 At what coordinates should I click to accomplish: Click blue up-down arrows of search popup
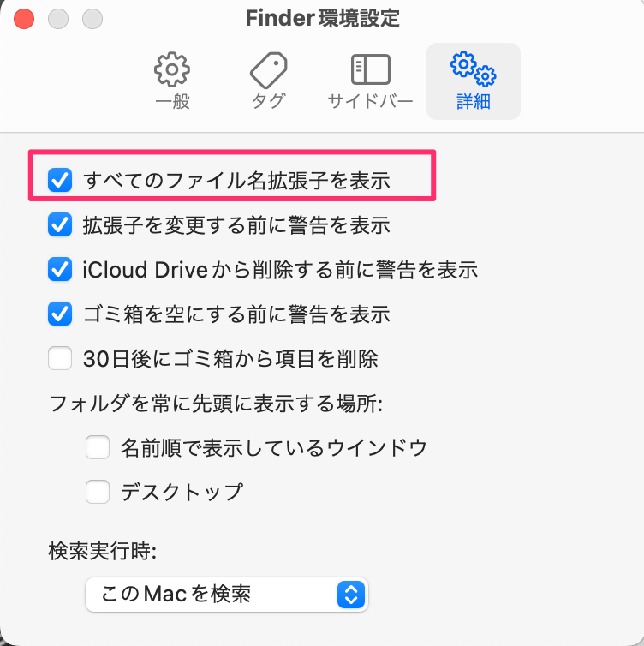point(351,595)
